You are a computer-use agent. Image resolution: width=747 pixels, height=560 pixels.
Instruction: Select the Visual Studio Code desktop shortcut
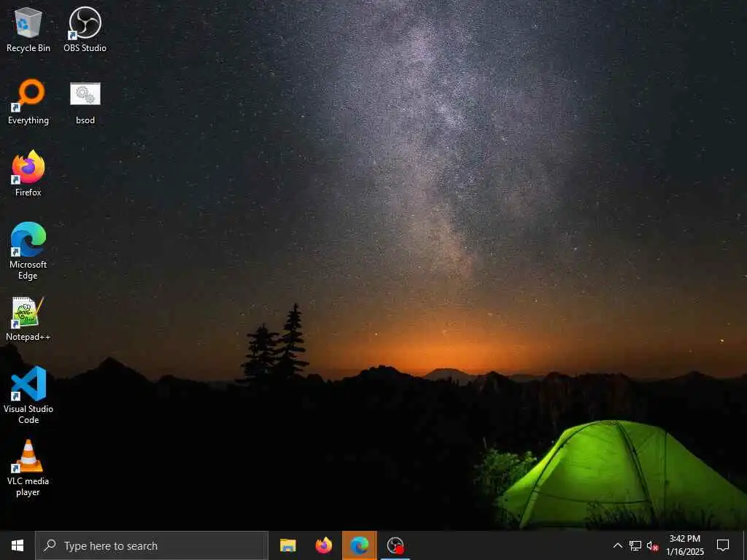(x=28, y=395)
